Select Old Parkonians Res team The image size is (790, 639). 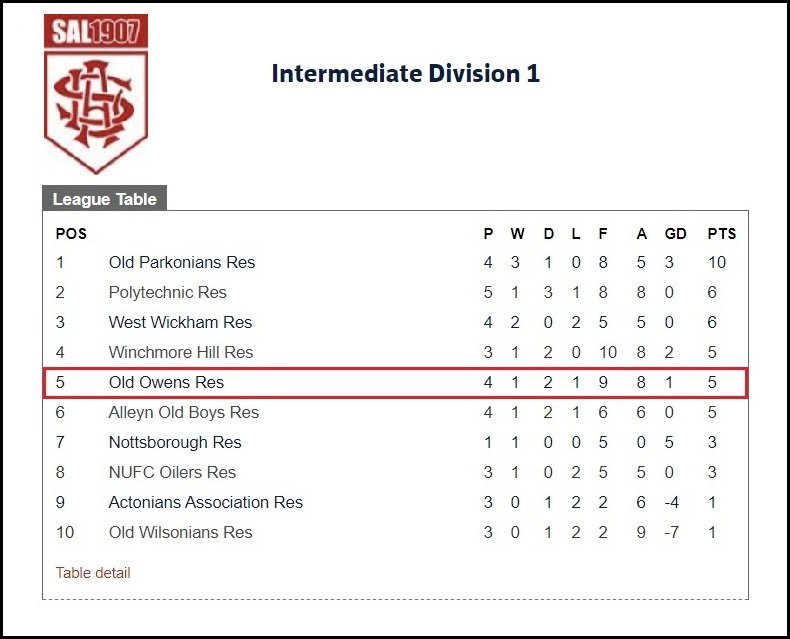click(182, 262)
